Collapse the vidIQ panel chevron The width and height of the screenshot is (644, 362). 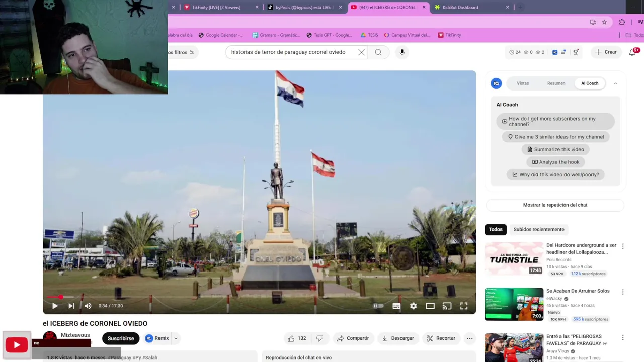click(x=615, y=83)
